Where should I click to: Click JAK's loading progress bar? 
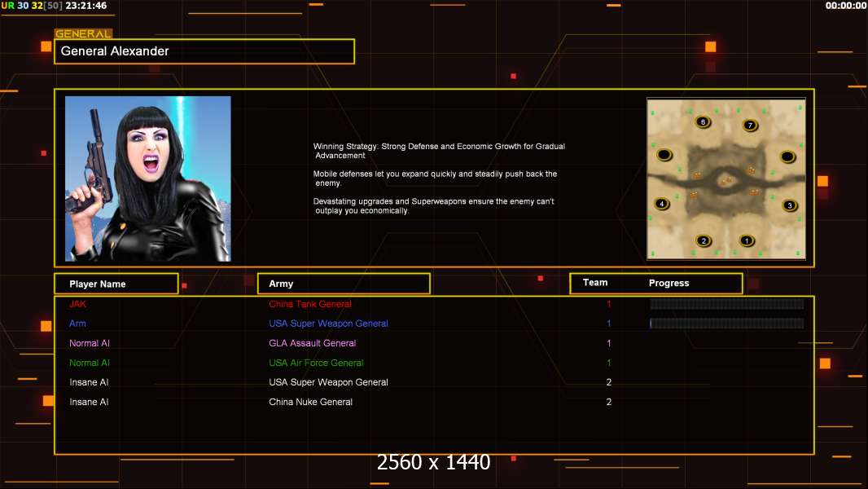(727, 303)
